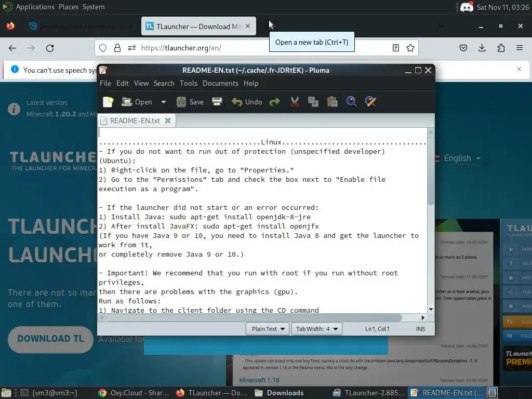Screen dimensions: 532x399
Task: Switch to vm3@vm3 terminal in taskbar
Action: point(49,393)
